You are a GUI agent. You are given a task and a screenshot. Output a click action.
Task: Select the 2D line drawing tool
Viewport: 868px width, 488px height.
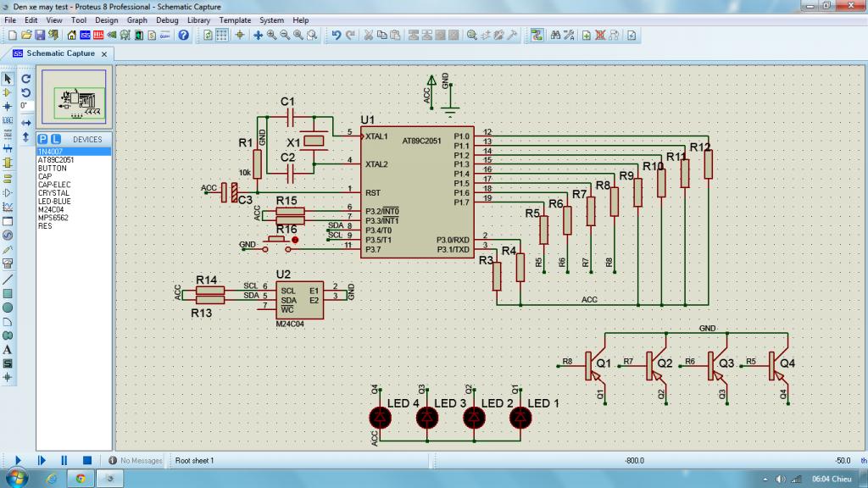point(8,278)
